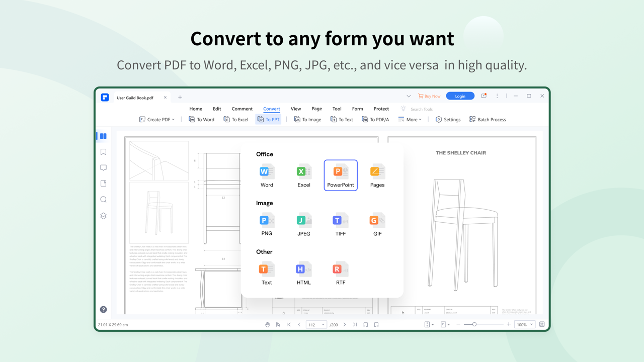Click the To Image button
644x362 pixels.
[307, 120]
